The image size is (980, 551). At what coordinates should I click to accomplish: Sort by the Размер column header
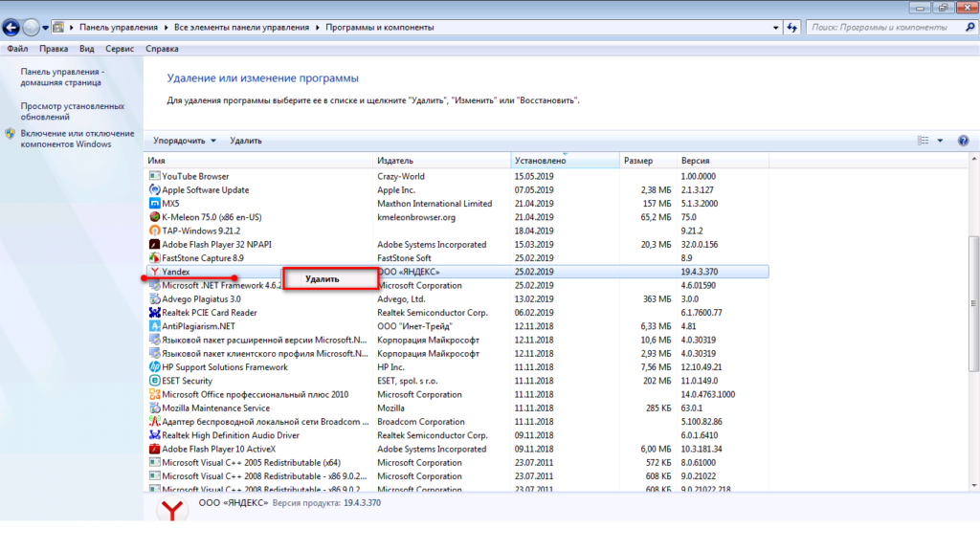(648, 161)
